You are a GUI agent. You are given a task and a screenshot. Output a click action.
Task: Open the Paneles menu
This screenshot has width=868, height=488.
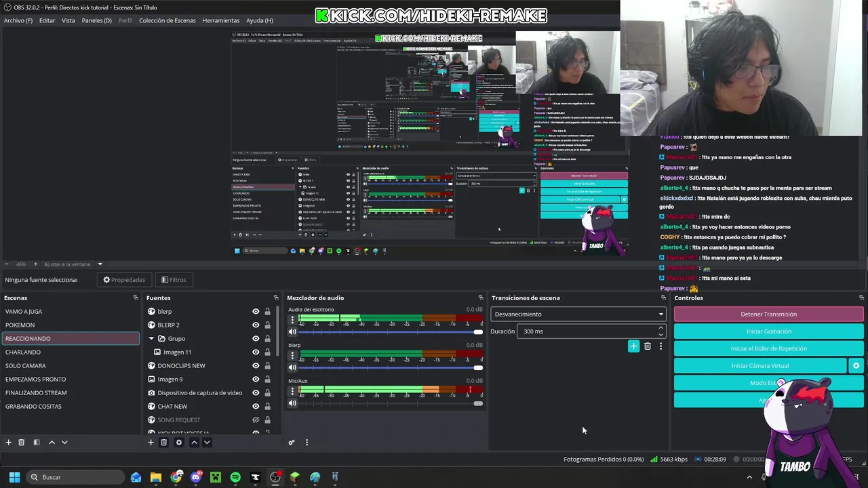tap(97, 20)
